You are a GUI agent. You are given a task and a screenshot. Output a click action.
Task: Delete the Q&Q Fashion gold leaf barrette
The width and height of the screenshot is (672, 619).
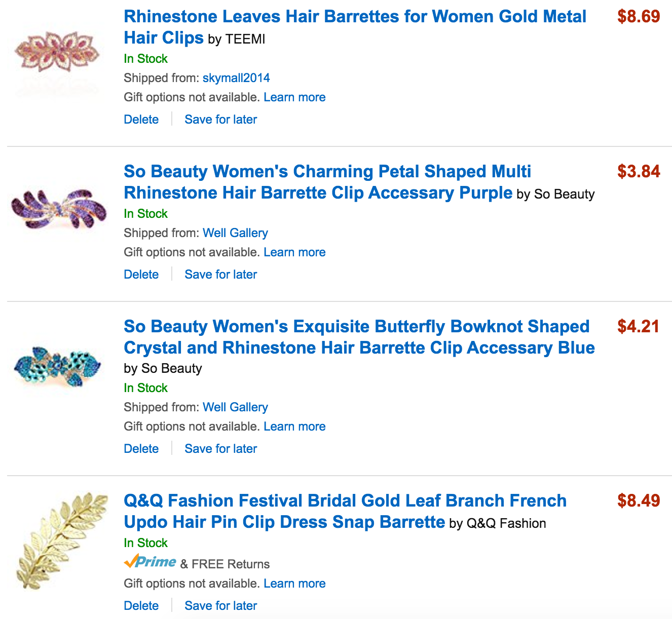(141, 606)
